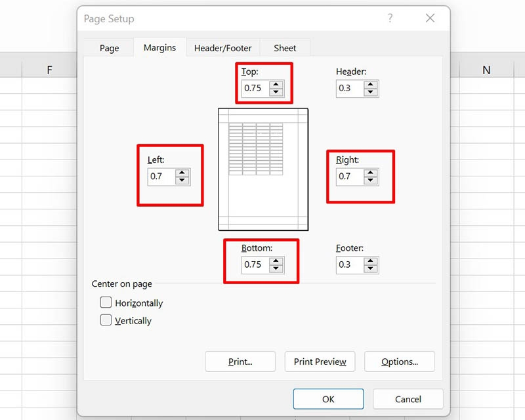Switch to the Page tab
This screenshot has height=420, width=525.
click(108, 47)
